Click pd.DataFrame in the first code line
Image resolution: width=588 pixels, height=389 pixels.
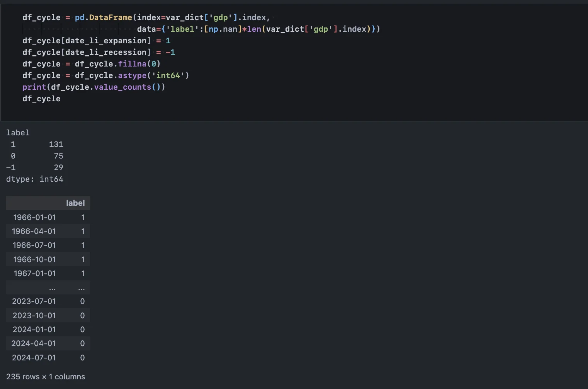coord(103,17)
